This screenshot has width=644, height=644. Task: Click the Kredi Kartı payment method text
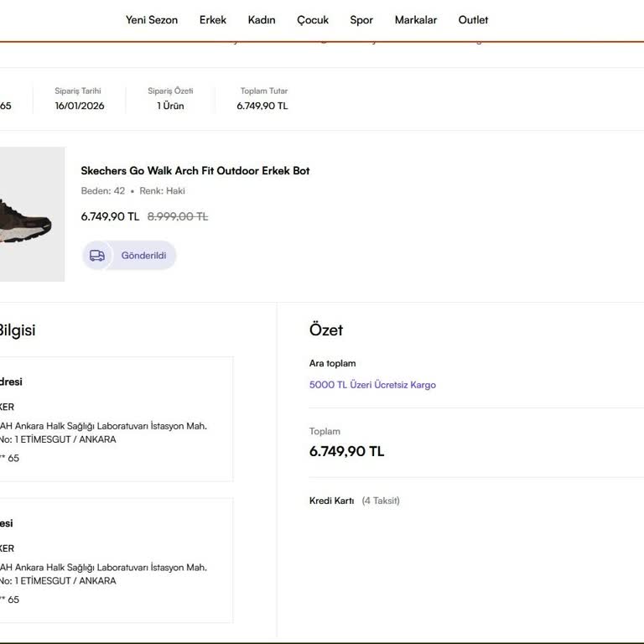331,501
